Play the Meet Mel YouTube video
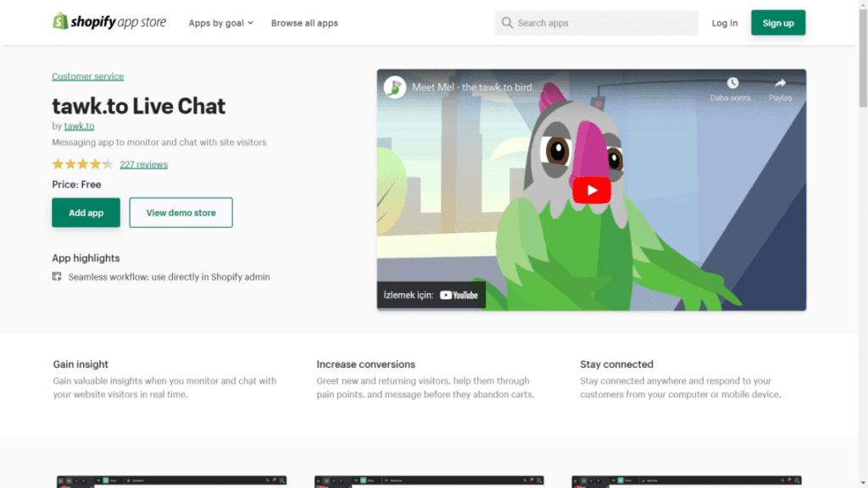Viewport: 868px width, 488px height. (x=591, y=191)
